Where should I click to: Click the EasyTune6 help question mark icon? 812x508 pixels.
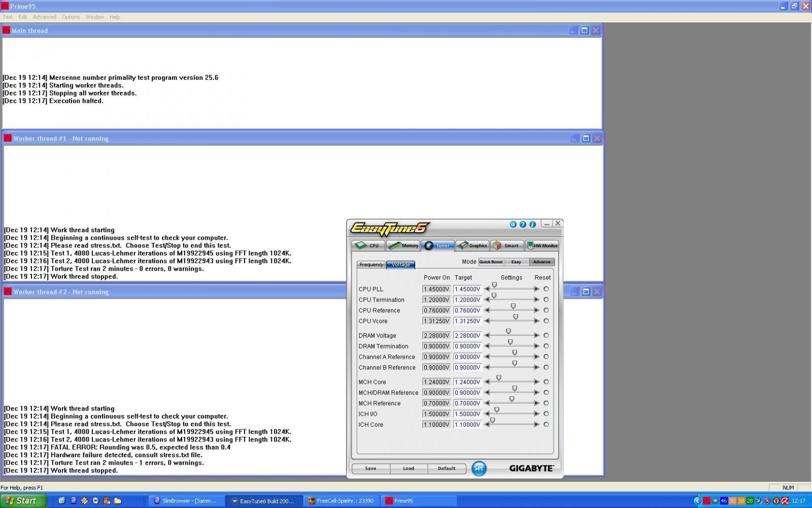[523, 224]
